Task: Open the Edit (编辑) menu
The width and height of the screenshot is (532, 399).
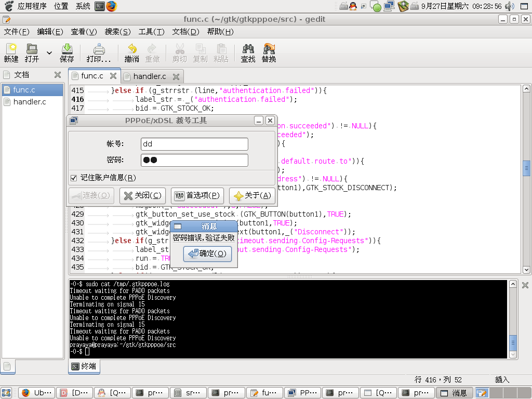Action: tap(50, 32)
